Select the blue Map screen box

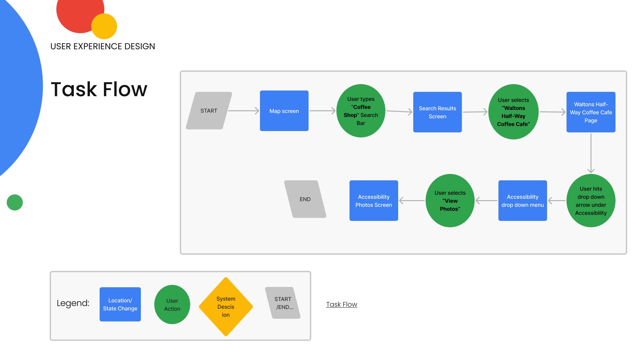click(284, 111)
